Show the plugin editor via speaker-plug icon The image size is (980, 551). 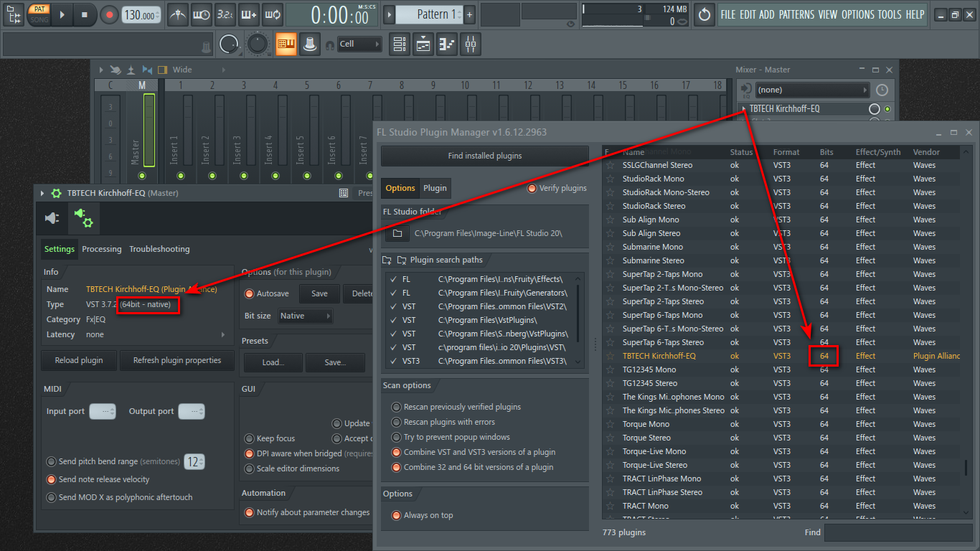(52, 218)
